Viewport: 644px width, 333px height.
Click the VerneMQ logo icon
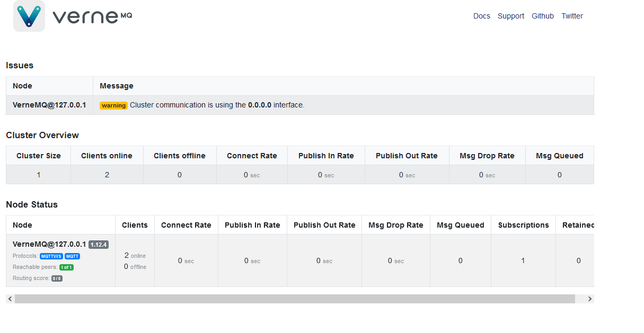click(29, 16)
